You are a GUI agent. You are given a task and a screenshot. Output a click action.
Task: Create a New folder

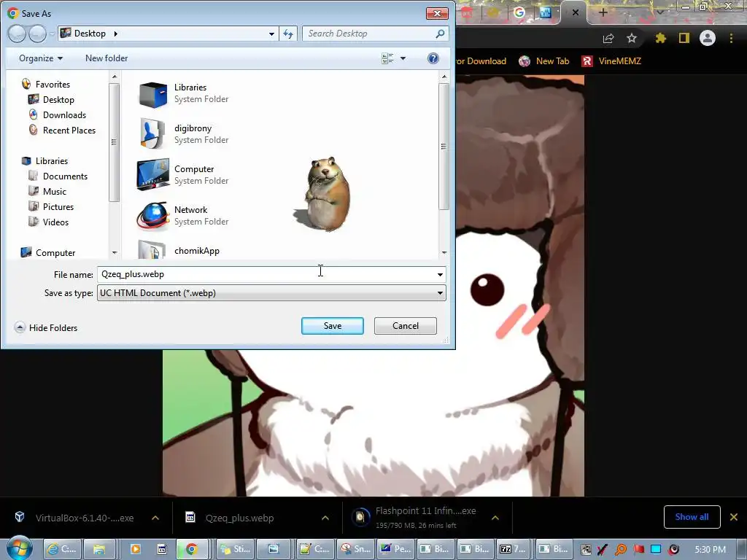(x=107, y=58)
